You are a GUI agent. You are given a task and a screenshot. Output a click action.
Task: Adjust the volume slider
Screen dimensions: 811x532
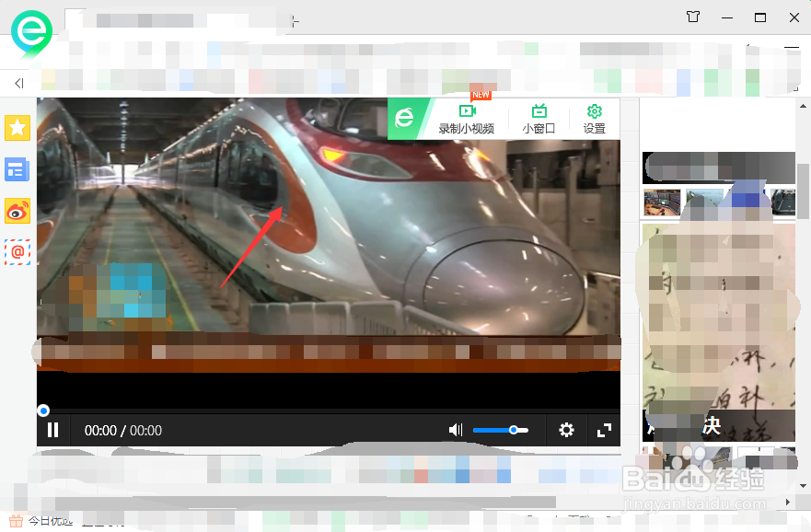click(x=501, y=430)
